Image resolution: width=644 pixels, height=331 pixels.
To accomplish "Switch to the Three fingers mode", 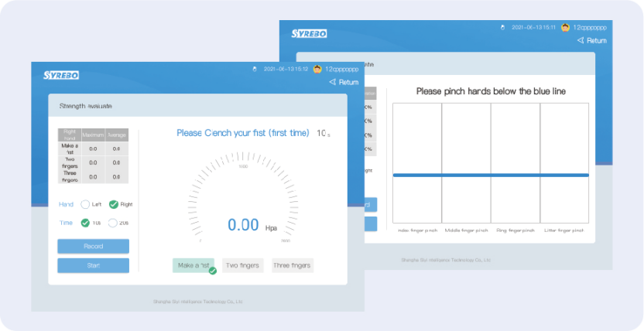I will (293, 265).
